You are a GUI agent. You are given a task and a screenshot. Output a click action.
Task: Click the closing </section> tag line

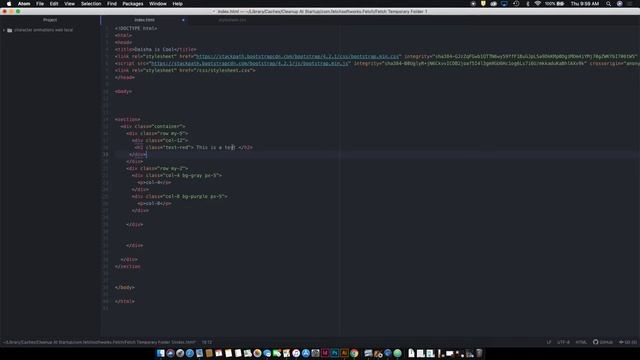coord(127,267)
